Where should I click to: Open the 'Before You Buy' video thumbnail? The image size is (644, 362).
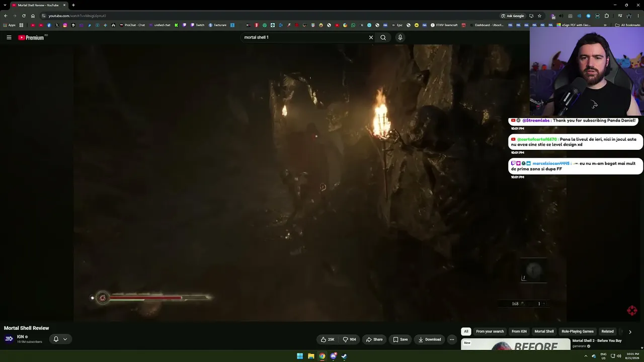(x=516, y=344)
